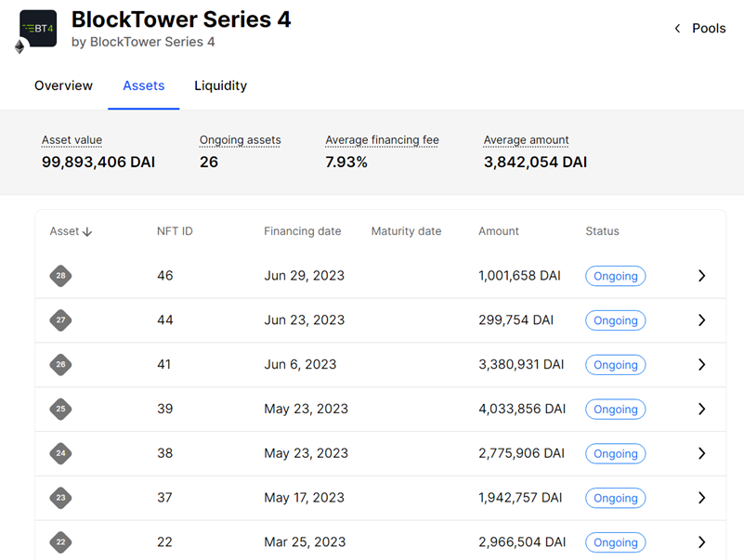Image resolution: width=744 pixels, height=560 pixels.
Task: Click the 7.93% fee value
Action: [346, 162]
